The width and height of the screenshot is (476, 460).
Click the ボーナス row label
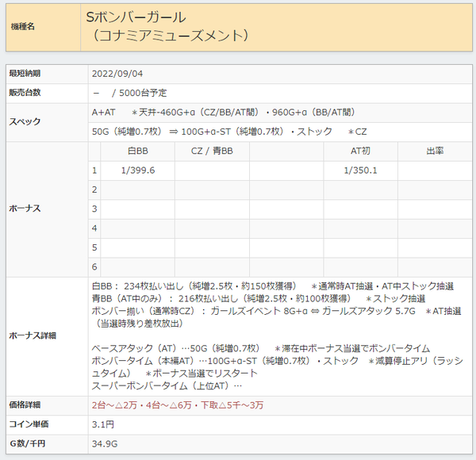[25, 209]
